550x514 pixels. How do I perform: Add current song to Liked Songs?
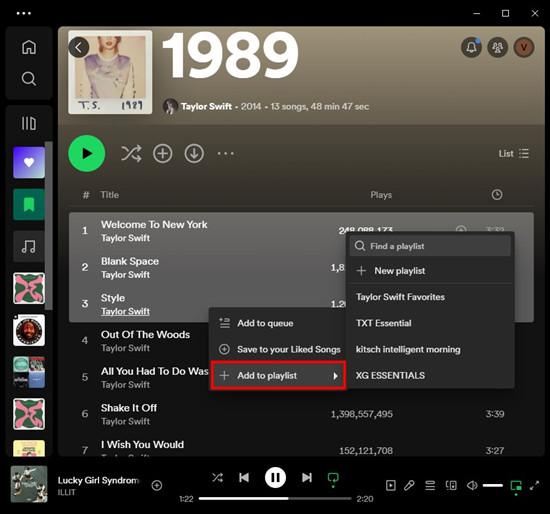coord(156,485)
